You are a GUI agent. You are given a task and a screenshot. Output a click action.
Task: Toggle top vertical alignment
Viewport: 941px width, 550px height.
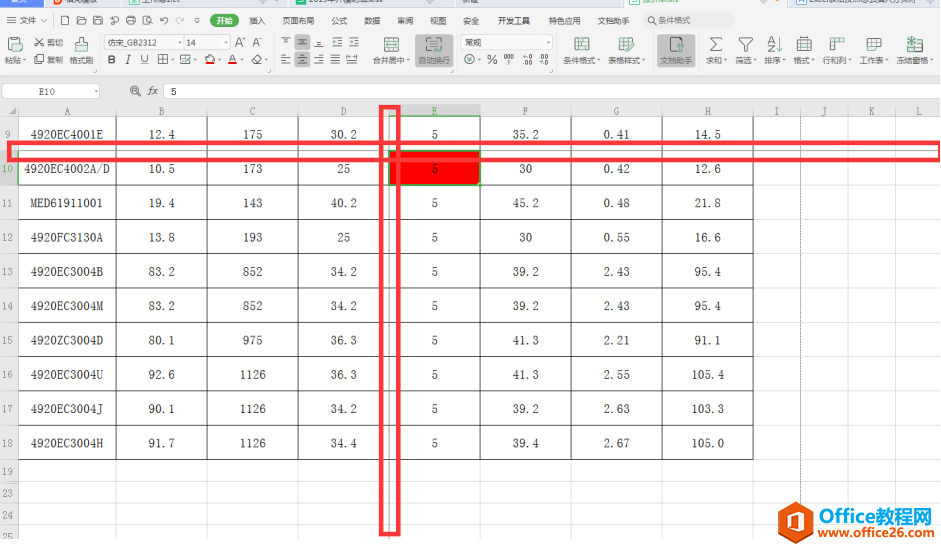click(x=286, y=42)
